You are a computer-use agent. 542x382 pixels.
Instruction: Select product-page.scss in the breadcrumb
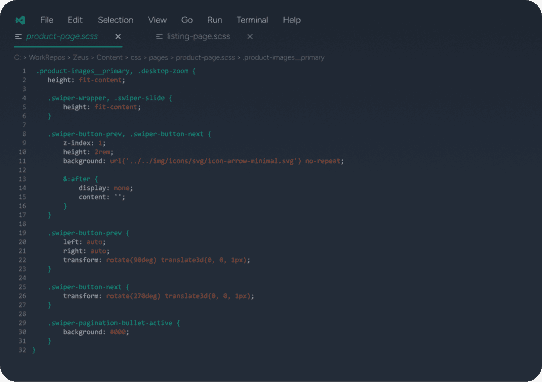[x=205, y=57]
